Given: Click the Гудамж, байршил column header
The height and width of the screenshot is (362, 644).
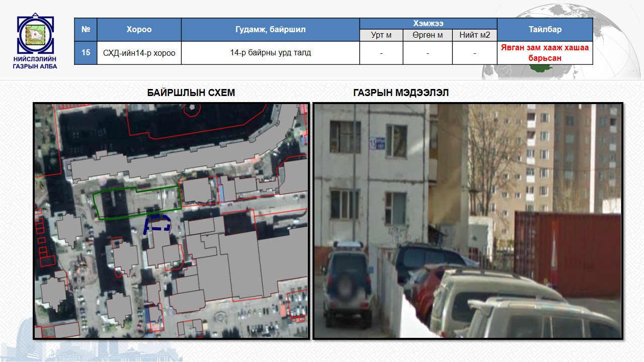Looking at the screenshot, I should pyautogui.click(x=270, y=30).
